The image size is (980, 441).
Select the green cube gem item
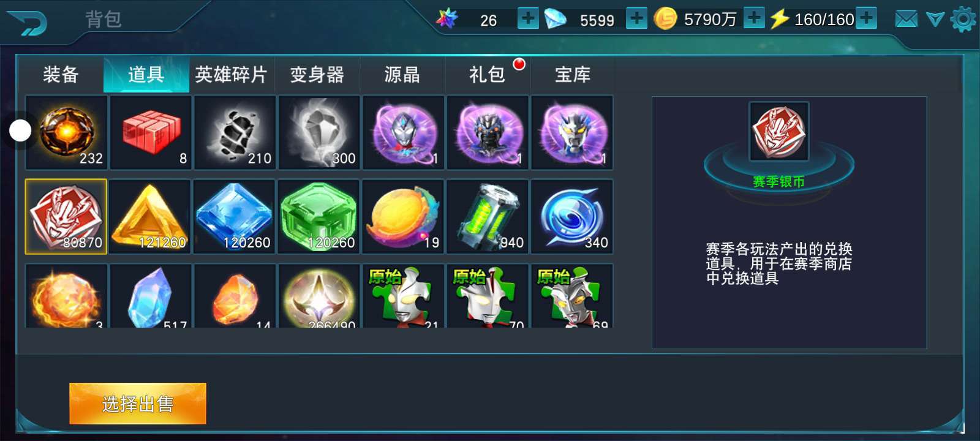click(318, 216)
